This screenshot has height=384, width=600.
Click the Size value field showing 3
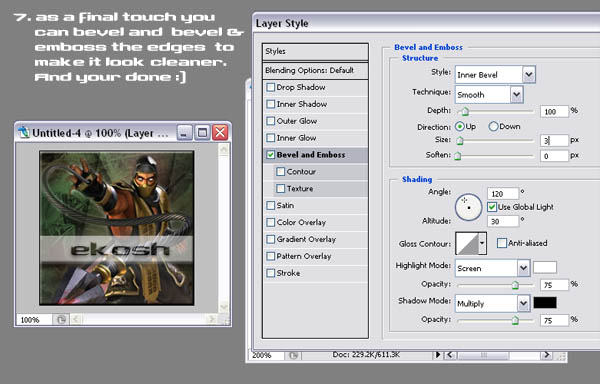554,140
